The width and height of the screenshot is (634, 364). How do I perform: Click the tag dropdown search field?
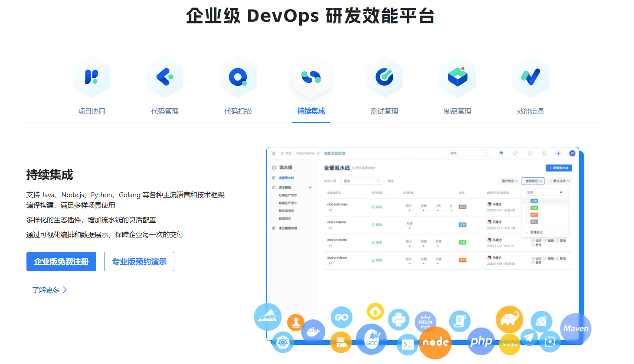545,192
